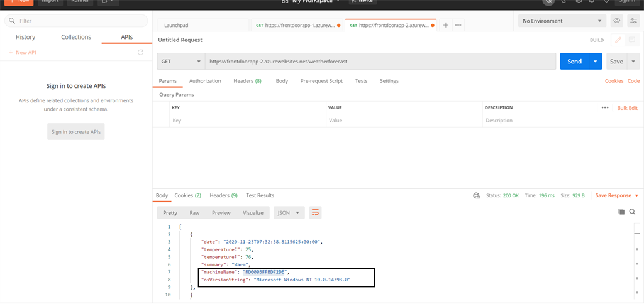Open the Launchpad tab
Image resolution: width=644 pixels, height=304 pixels.
point(203,25)
